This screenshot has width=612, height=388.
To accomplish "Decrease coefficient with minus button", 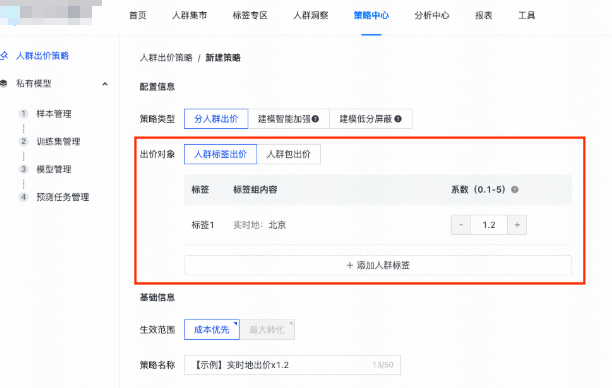I will point(461,225).
